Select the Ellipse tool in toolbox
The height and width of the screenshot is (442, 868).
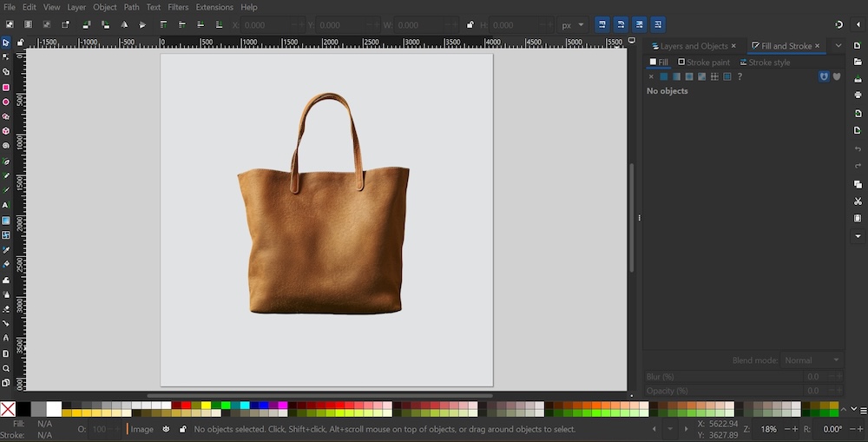pyautogui.click(x=6, y=102)
